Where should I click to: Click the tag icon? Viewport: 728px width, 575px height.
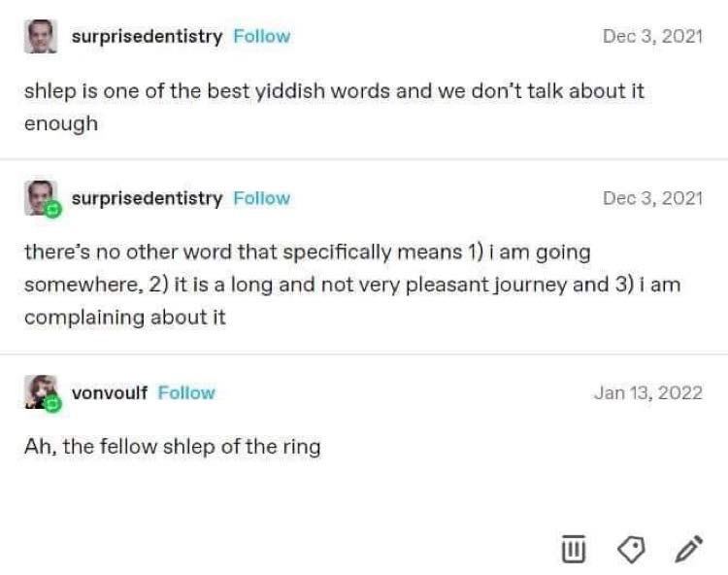631,551
